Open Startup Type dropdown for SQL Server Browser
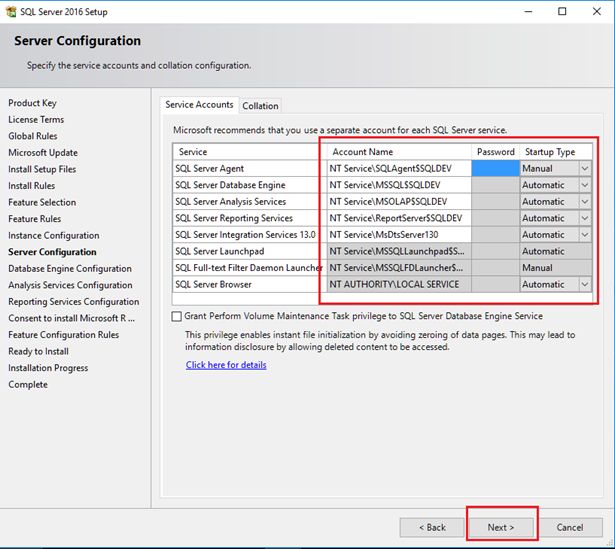615x549 pixels. (585, 284)
